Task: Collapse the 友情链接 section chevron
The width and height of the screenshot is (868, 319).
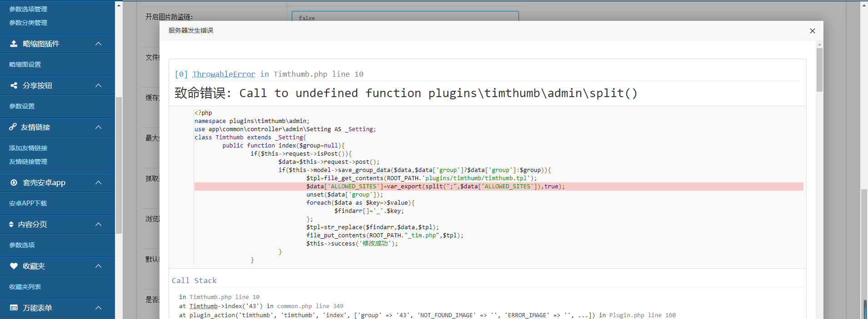Action: tap(98, 127)
